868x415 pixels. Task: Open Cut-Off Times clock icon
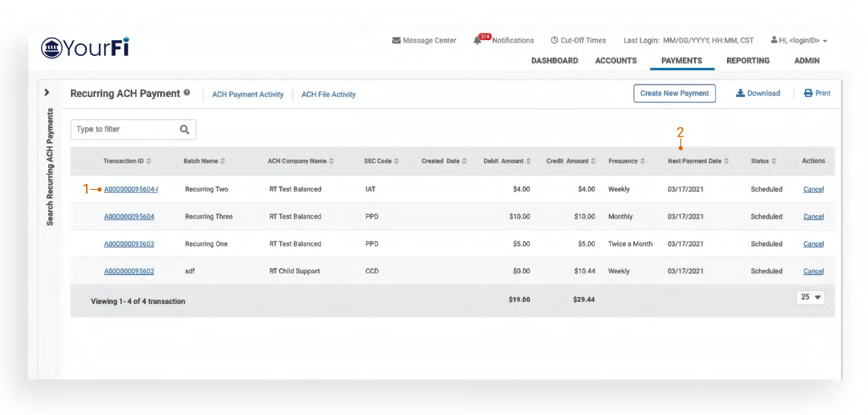point(554,41)
